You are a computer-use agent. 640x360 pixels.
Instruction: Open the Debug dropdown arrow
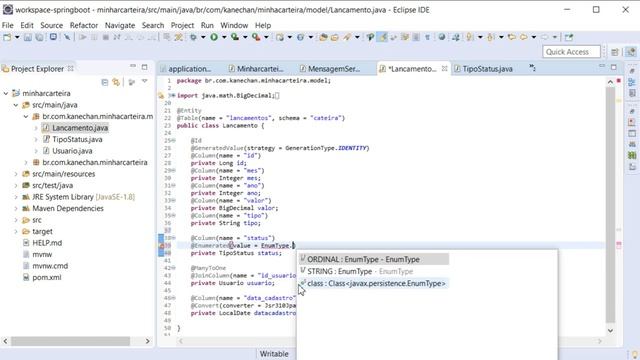203,37
